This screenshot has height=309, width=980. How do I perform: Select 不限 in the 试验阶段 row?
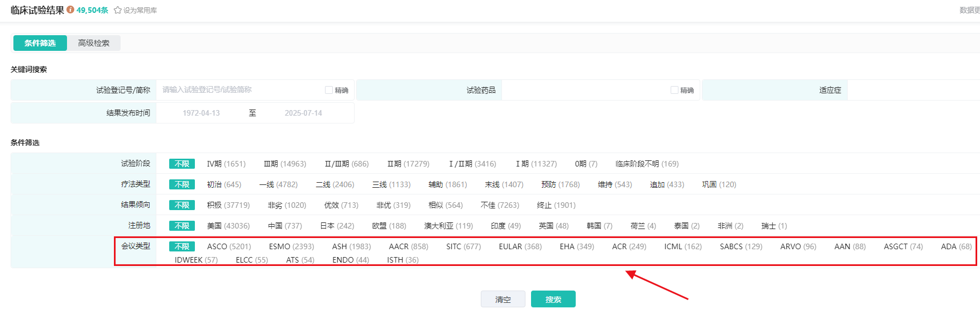point(182,164)
